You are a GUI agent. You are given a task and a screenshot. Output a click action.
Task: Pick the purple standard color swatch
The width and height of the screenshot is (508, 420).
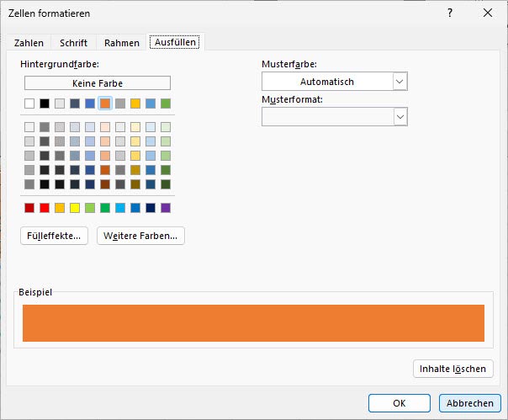coord(166,208)
